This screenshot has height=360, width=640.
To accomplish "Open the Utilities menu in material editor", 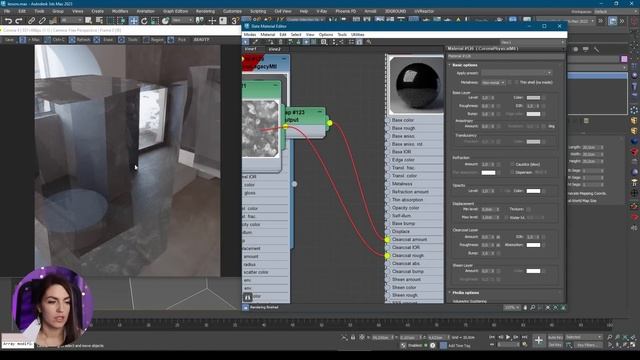I will [x=358, y=35].
